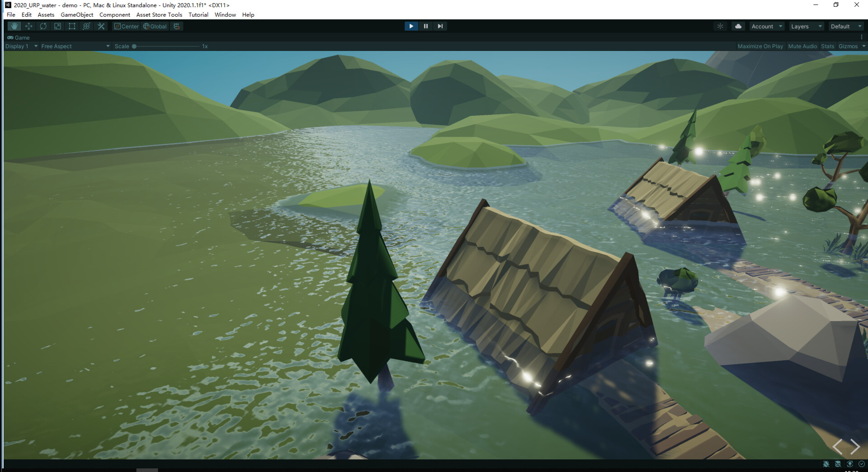868x472 pixels.
Task: Open the Layers dropdown
Action: click(x=806, y=26)
